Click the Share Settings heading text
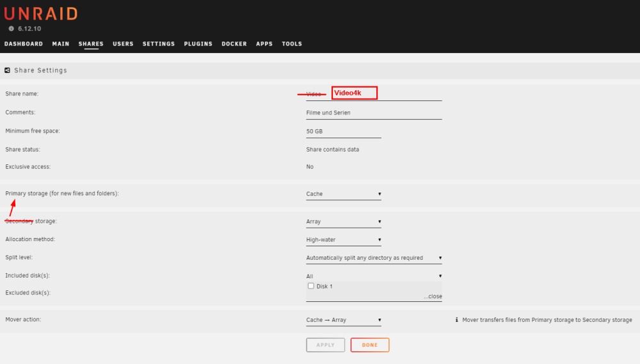Viewport: 640px width, 364px height. click(40, 70)
